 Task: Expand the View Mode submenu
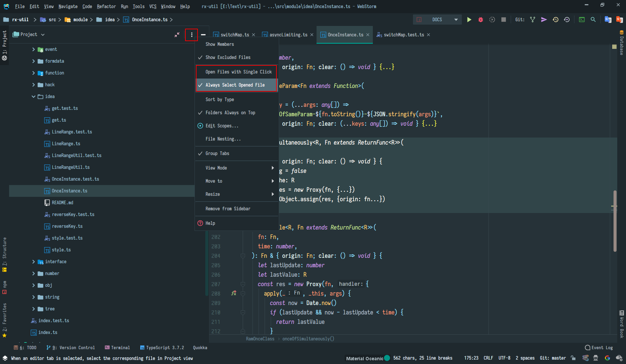click(x=237, y=168)
